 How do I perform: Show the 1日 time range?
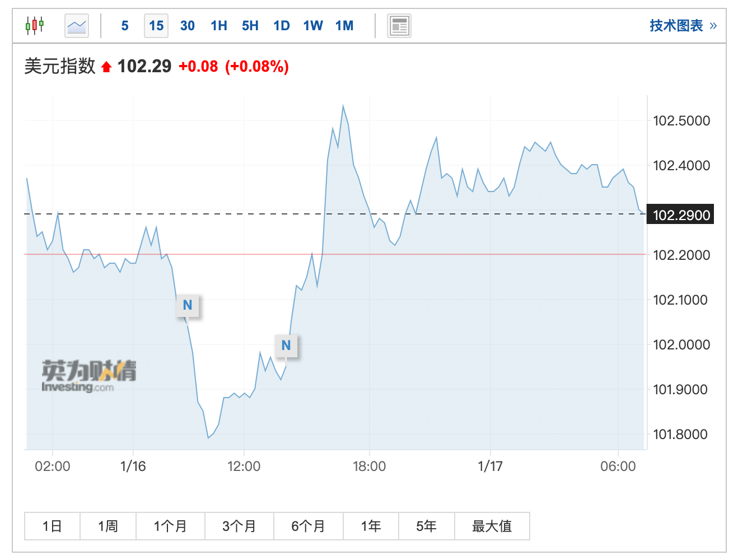click(x=52, y=526)
